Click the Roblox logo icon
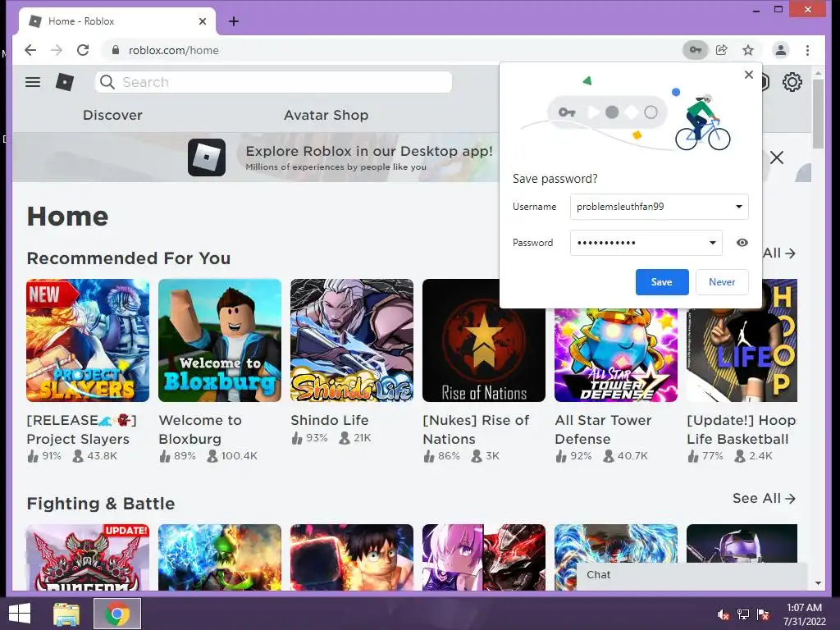The image size is (840, 630). click(x=65, y=82)
